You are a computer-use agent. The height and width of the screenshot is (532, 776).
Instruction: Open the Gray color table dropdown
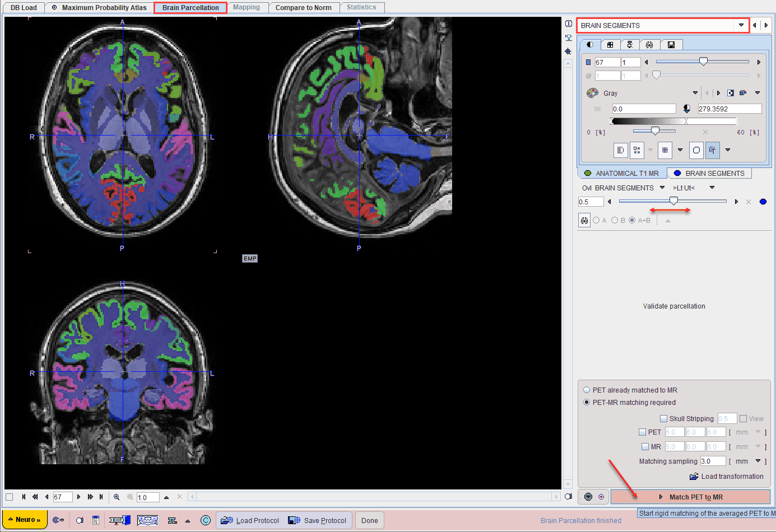pyautogui.click(x=695, y=93)
